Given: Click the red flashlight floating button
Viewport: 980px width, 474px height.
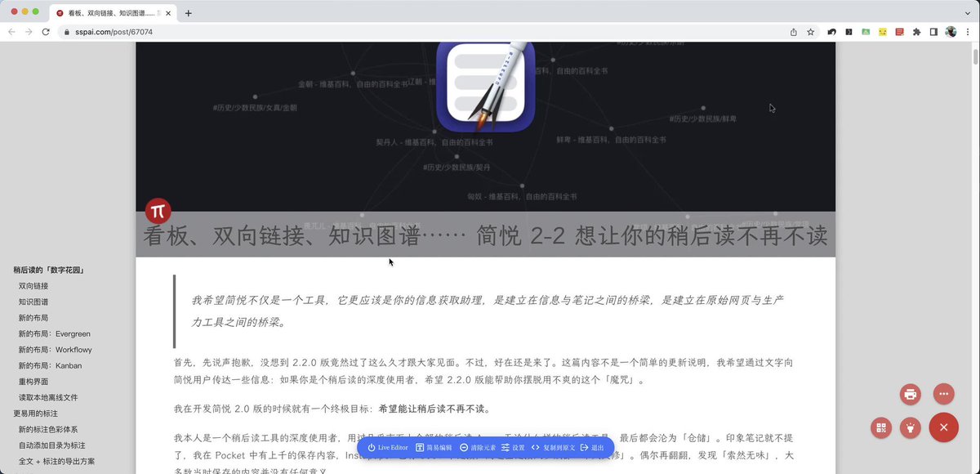Looking at the screenshot, I should point(911,427).
